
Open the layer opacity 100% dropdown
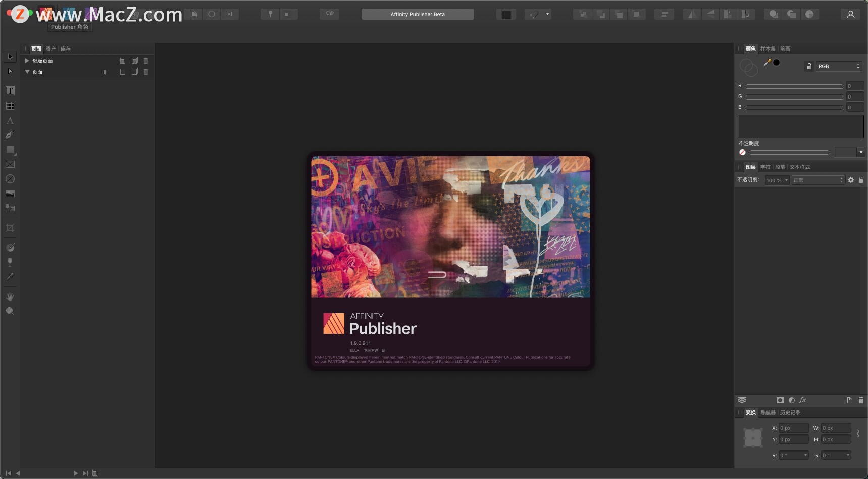(x=777, y=180)
